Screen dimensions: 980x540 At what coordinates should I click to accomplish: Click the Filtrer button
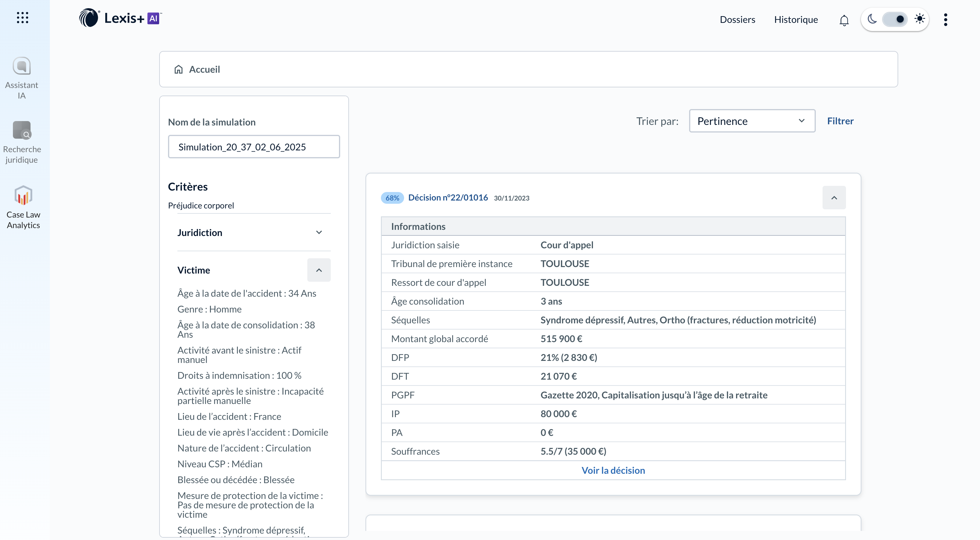(840, 121)
